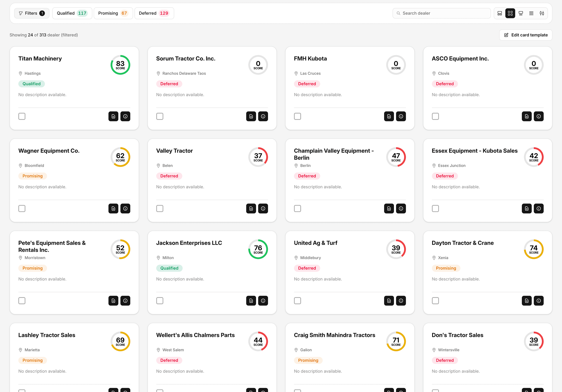The image size is (562, 392).
Task: Tick the Valley Tractor card checkbox
Action: [x=160, y=208]
